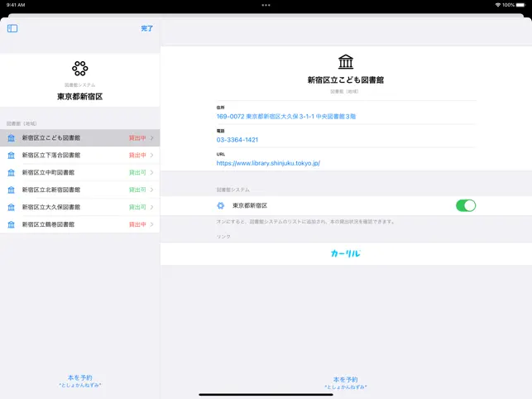Tap the 完了 done button
The height and width of the screenshot is (399, 532).
pos(147,28)
